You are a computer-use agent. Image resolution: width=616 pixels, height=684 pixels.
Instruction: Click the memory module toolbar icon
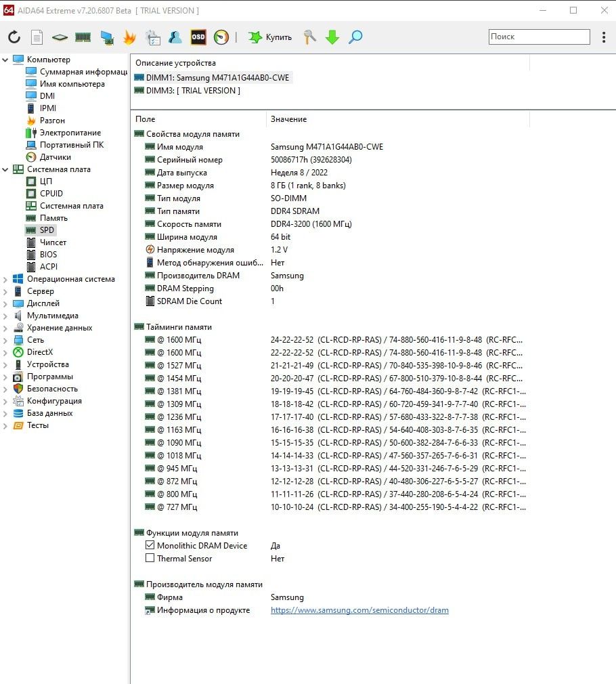(x=83, y=37)
